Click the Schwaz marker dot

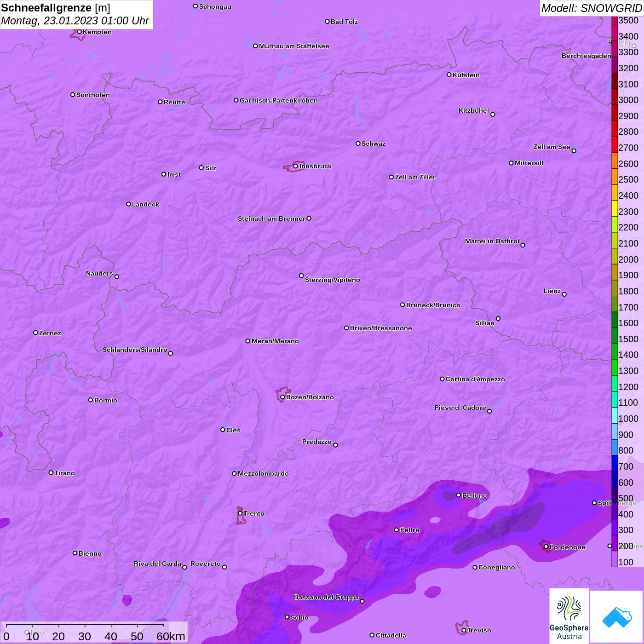click(358, 144)
